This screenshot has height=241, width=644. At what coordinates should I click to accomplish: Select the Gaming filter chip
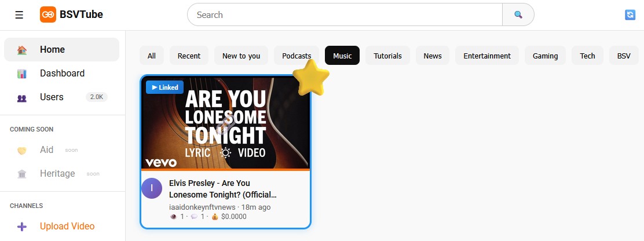point(545,56)
